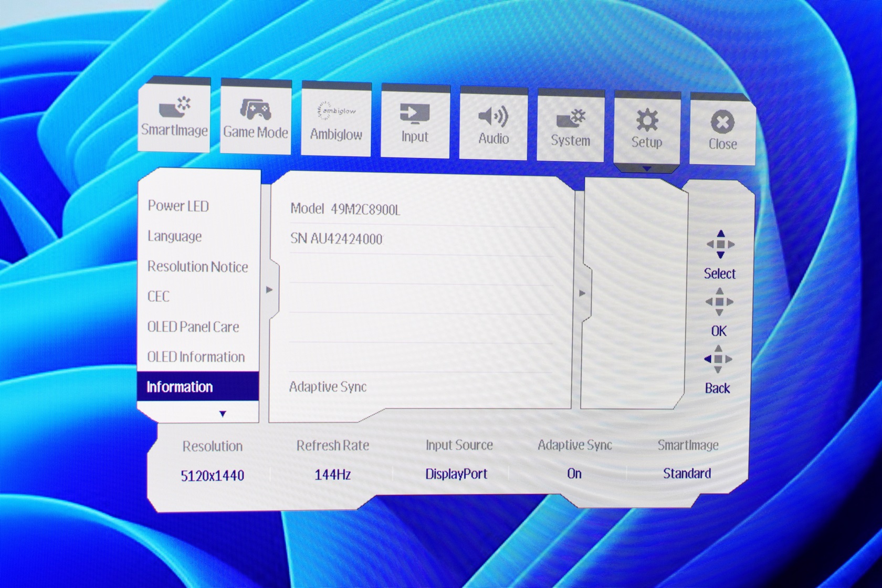
Task: Click the OK hint label
Action: tap(719, 331)
